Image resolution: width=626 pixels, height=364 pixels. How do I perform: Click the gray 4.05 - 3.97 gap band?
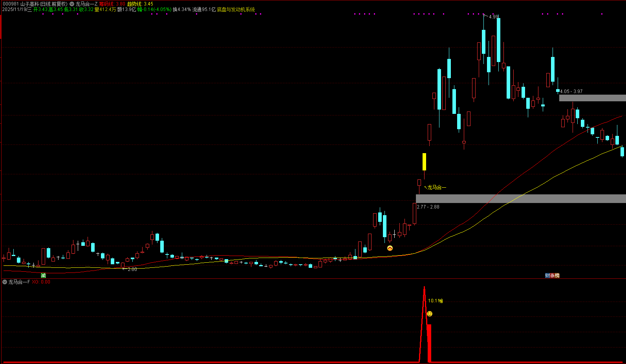(x=593, y=98)
